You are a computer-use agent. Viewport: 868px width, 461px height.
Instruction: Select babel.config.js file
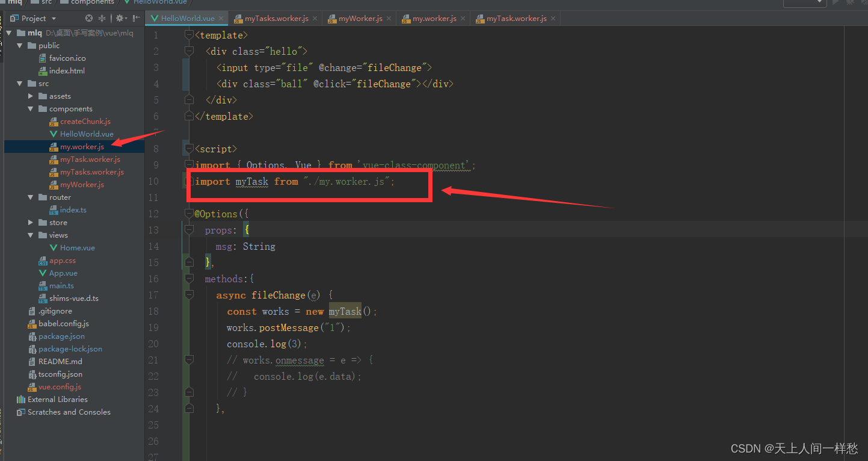pyautogui.click(x=58, y=324)
